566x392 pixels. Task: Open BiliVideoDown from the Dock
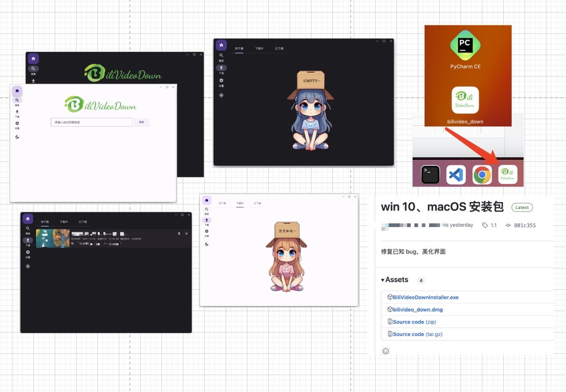click(x=508, y=175)
